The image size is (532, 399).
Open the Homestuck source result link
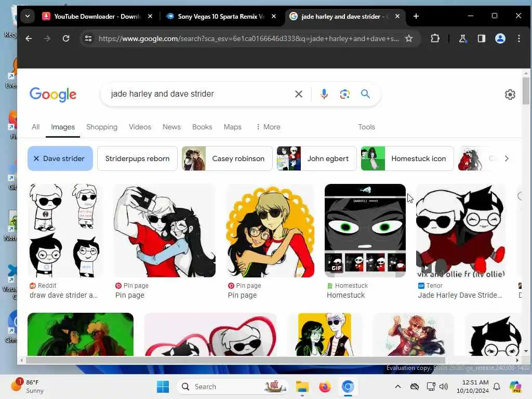click(346, 295)
